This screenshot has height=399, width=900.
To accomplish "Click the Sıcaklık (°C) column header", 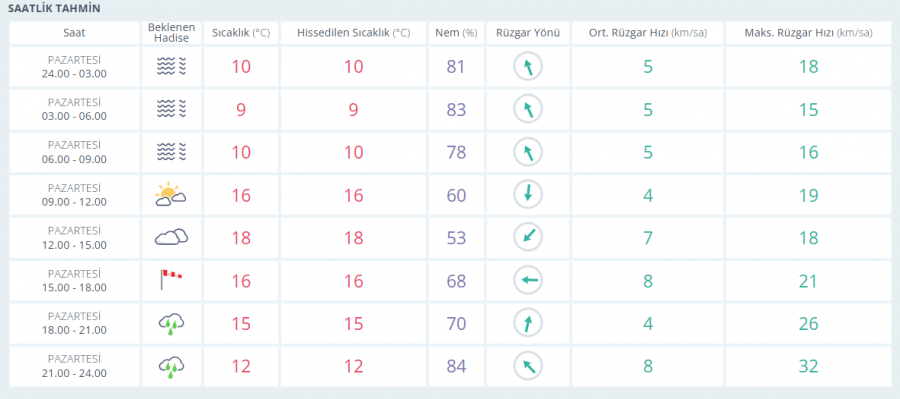I will pyautogui.click(x=241, y=33).
